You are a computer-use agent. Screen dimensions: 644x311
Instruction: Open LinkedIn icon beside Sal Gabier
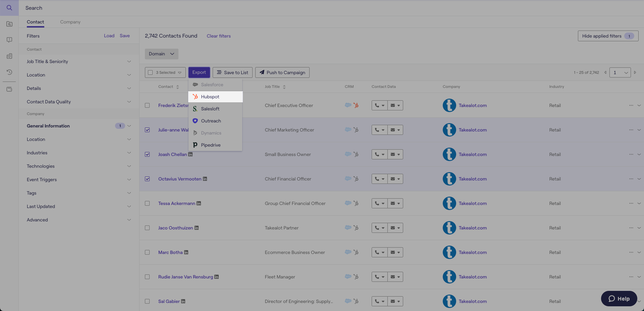pyautogui.click(x=183, y=301)
